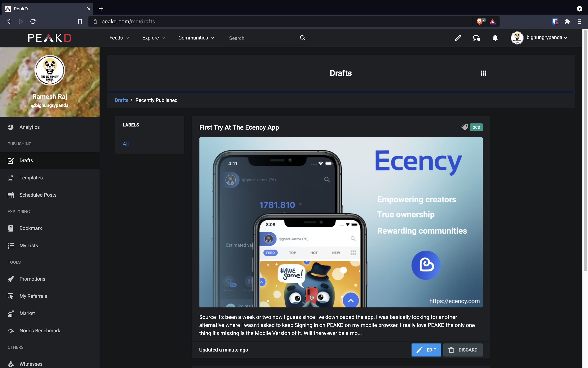This screenshot has height=368, width=588.
Task: Click the EDIT button on the draft
Action: [x=426, y=350]
